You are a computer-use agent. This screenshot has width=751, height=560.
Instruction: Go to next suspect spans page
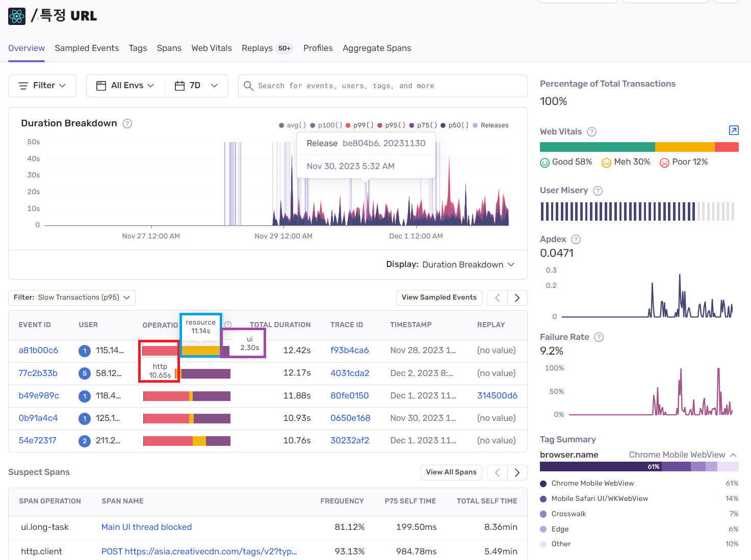pos(517,472)
